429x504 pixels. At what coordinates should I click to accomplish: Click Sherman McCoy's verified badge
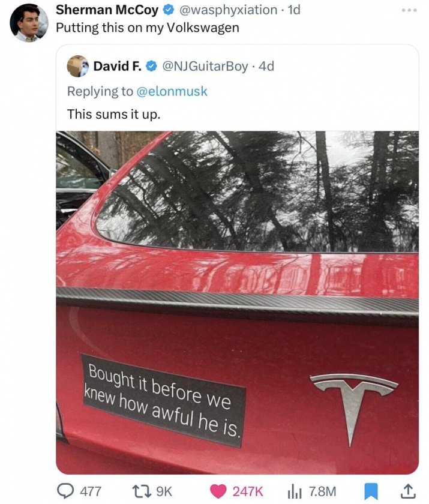pos(168,10)
